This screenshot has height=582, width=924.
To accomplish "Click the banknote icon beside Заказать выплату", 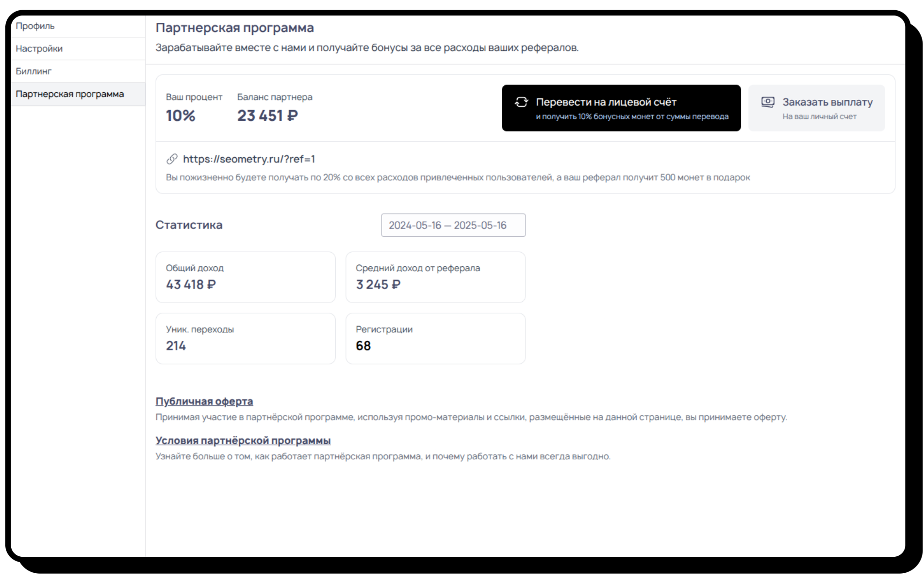I will 768,102.
